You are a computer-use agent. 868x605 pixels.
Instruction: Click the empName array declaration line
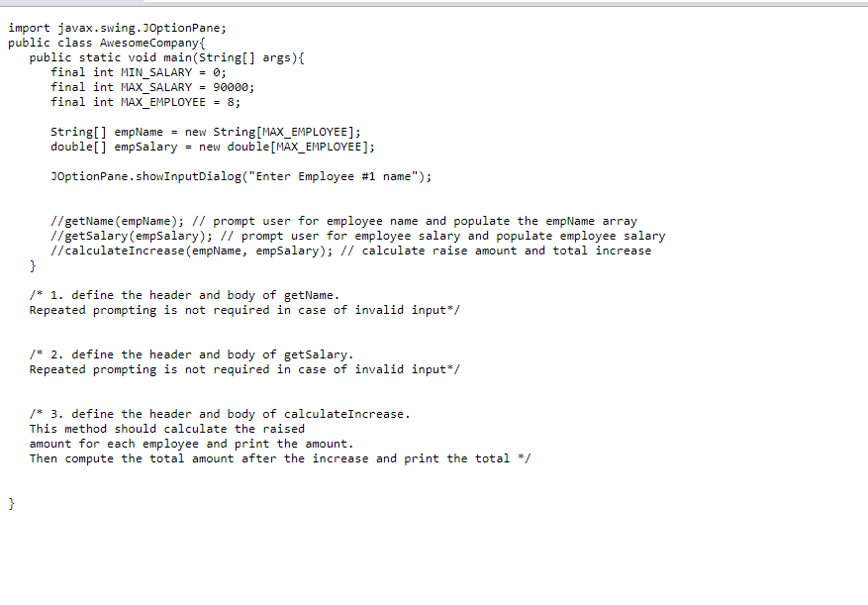(x=206, y=133)
